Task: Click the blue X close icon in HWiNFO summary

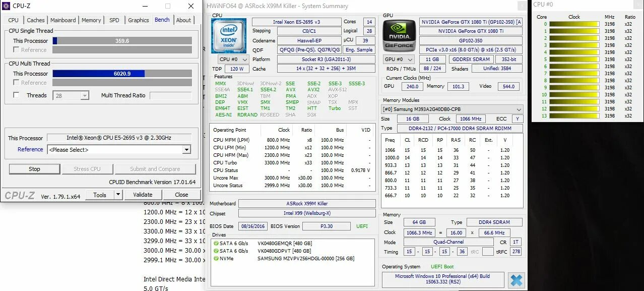Action: coord(516,280)
